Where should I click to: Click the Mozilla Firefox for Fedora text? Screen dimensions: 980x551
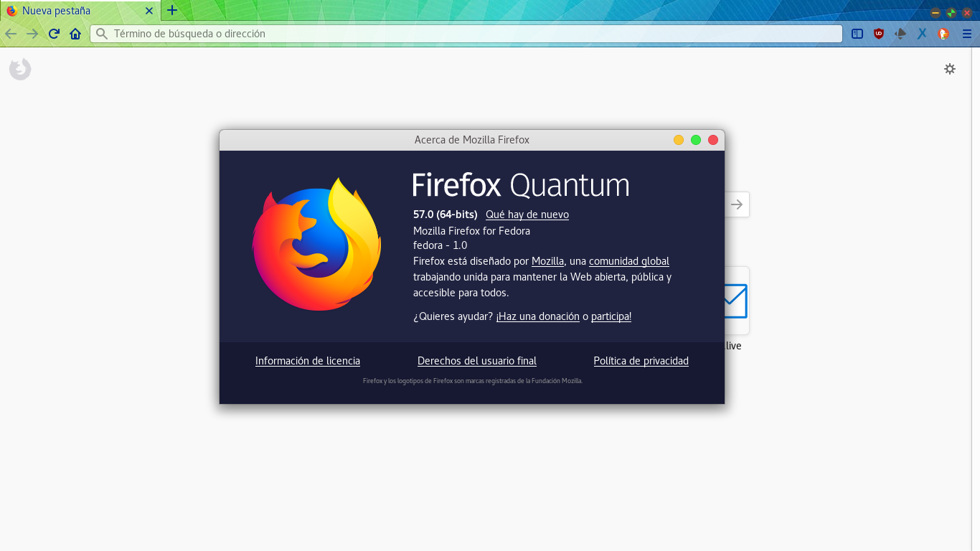(x=471, y=231)
